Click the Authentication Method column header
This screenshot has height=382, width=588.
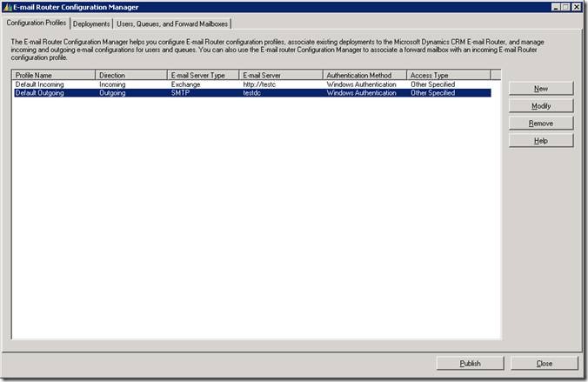pos(364,76)
